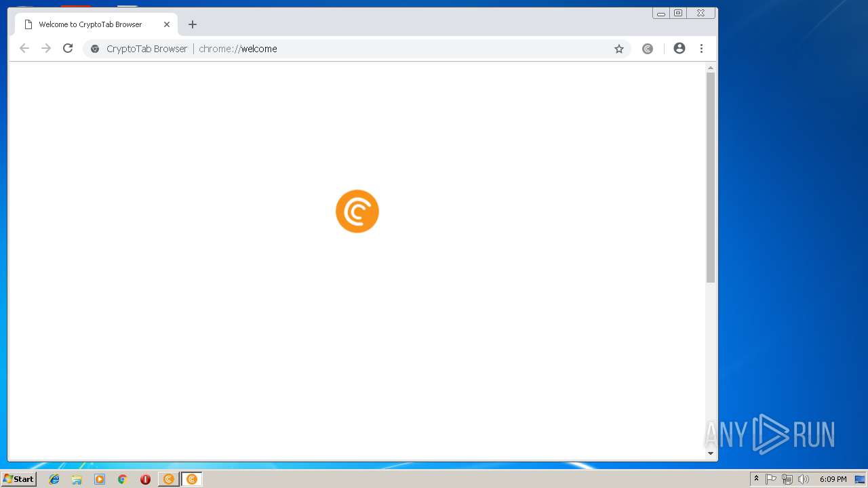868x488 pixels.
Task: View site info via CryptoTab Browser chip
Action: coord(139,49)
